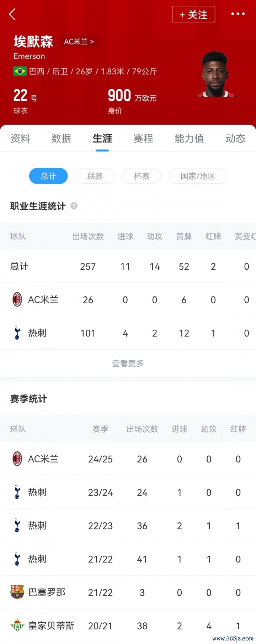The image size is (256, 644).
Task: Switch to the 数据 tab
Action: (61, 138)
